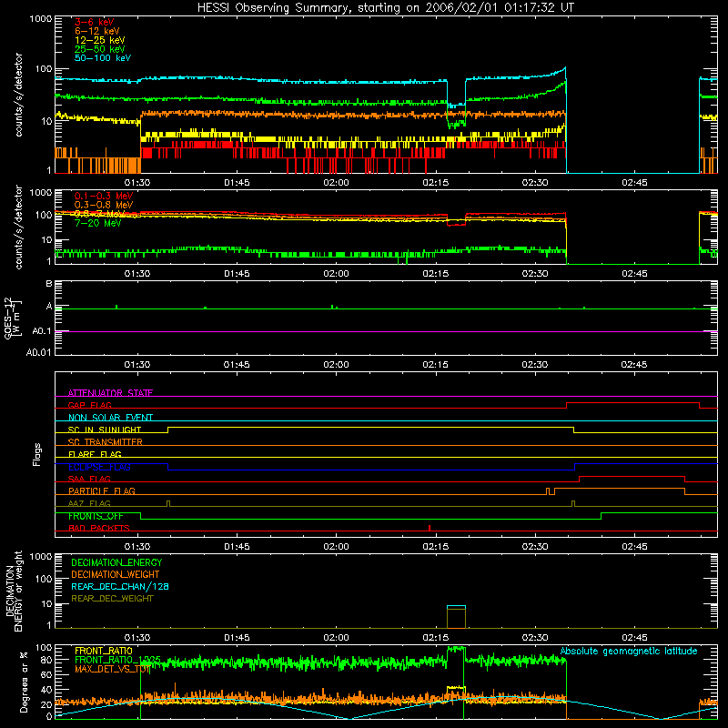
Task: Click the B tick label on GOES plot
Action: point(49,283)
